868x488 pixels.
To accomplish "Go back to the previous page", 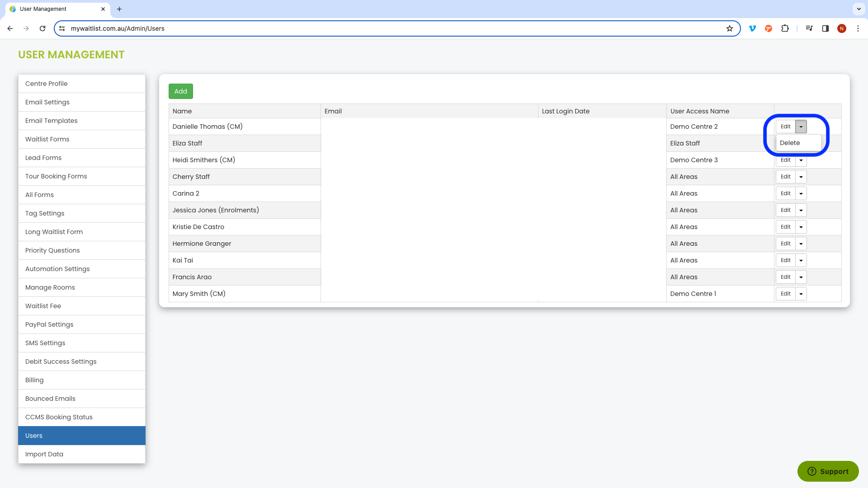I will coord(10,28).
